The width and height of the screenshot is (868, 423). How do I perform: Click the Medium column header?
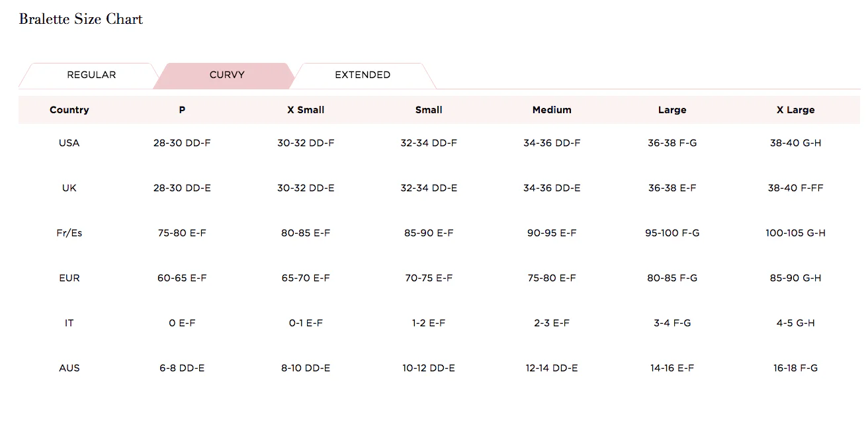pos(552,110)
